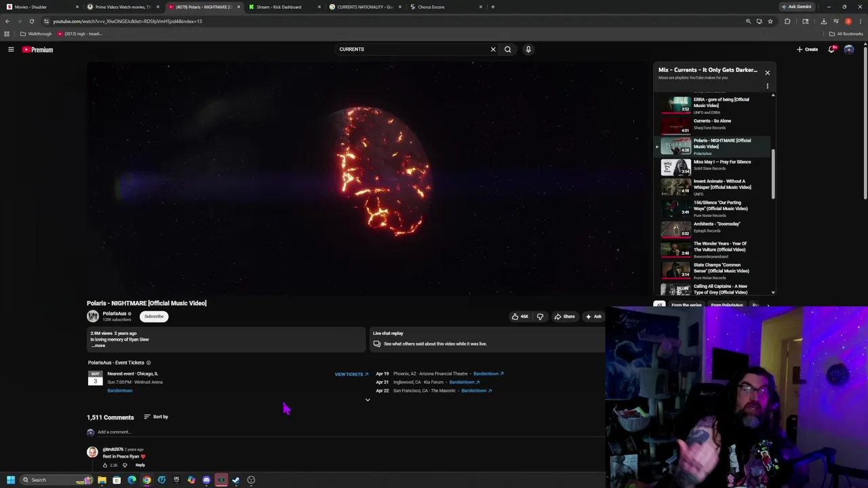
Task: Show the Event Tickets info icon
Action: point(149,363)
